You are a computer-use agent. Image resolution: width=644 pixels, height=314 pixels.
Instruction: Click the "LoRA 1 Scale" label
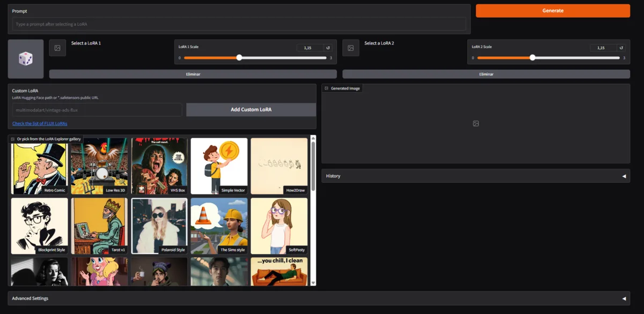[x=188, y=47]
